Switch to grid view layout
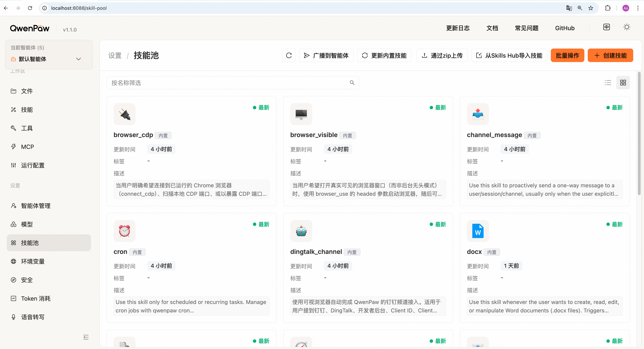 [623, 83]
